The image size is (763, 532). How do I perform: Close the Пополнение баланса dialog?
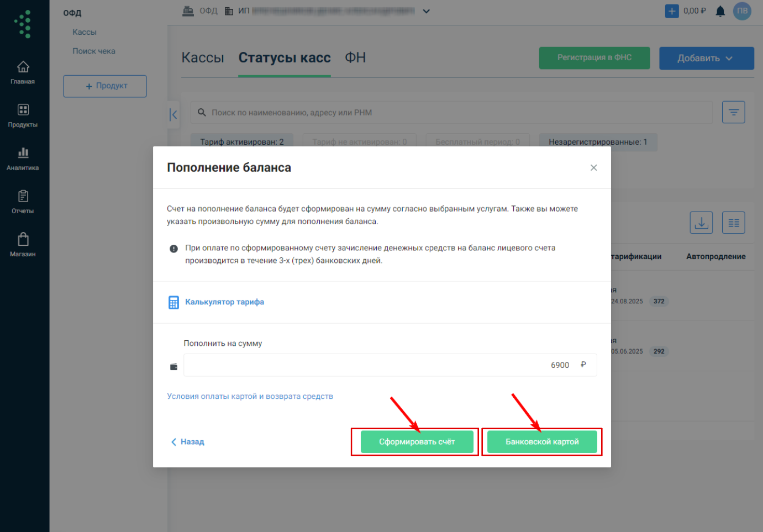(x=593, y=168)
